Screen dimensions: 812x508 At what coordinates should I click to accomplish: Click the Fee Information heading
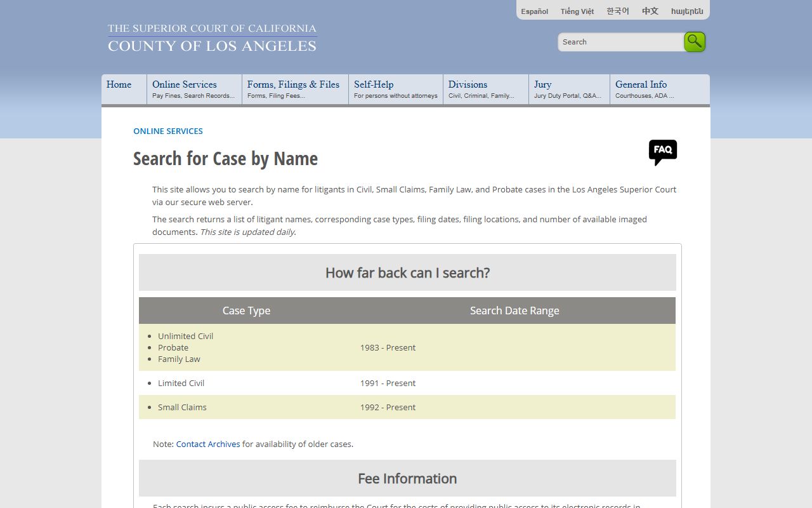click(407, 478)
